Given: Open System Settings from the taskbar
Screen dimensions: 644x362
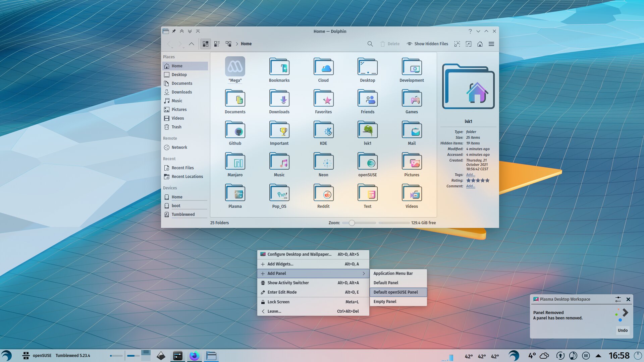Looking at the screenshot, I should 177,356.
